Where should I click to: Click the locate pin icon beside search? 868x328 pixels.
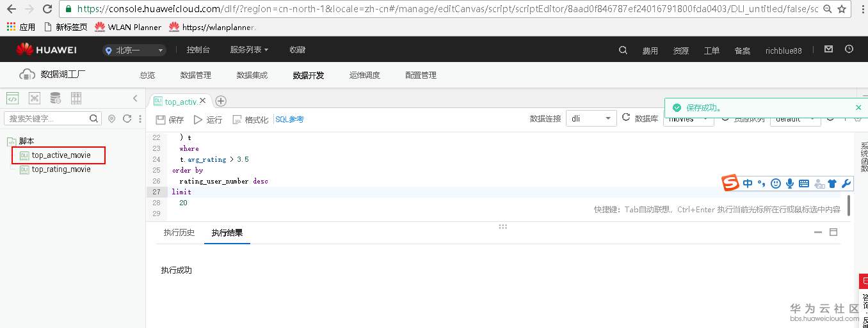pyautogui.click(x=112, y=118)
